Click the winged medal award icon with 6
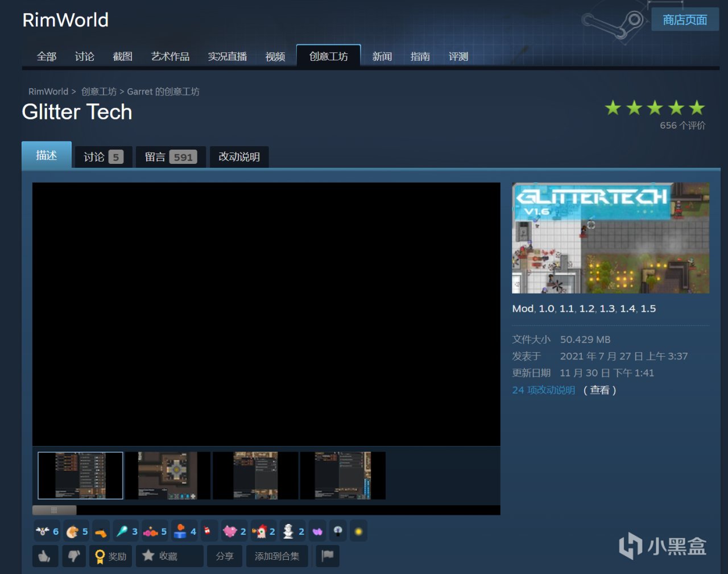Image resolution: width=728 pixels, height=574 pixels. pos(47,531)
